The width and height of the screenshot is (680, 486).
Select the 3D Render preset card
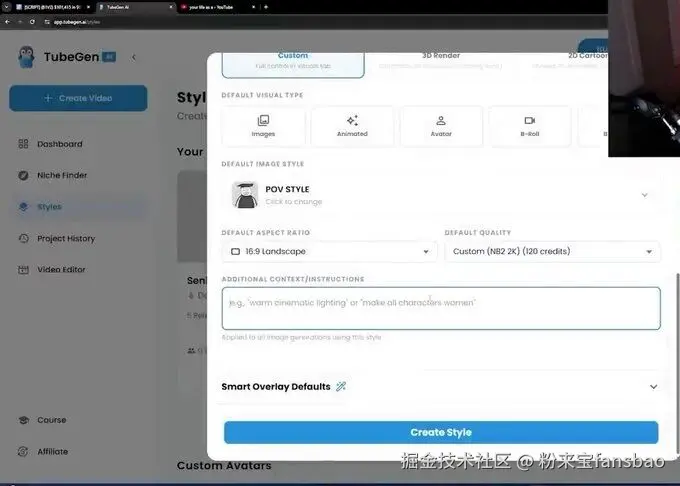(x=441, y=65)
